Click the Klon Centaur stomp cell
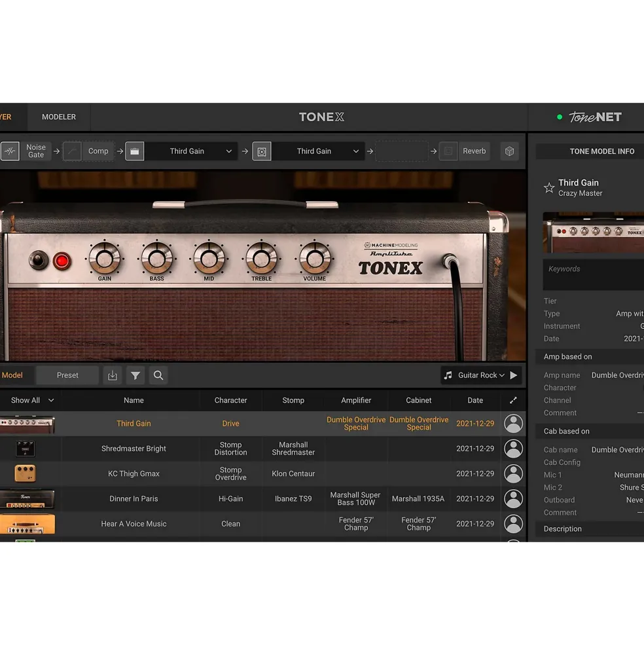 pyautogui.click(x=293, y=473)
